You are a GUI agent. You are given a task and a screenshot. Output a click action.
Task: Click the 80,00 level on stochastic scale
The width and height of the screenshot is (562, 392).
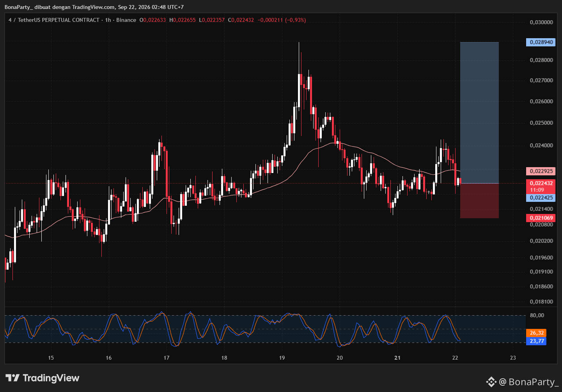537,315
